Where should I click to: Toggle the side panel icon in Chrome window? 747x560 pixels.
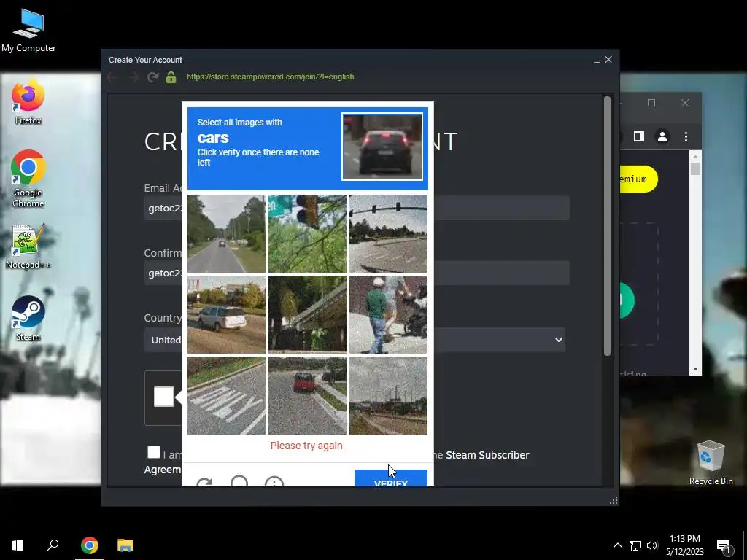639,136
